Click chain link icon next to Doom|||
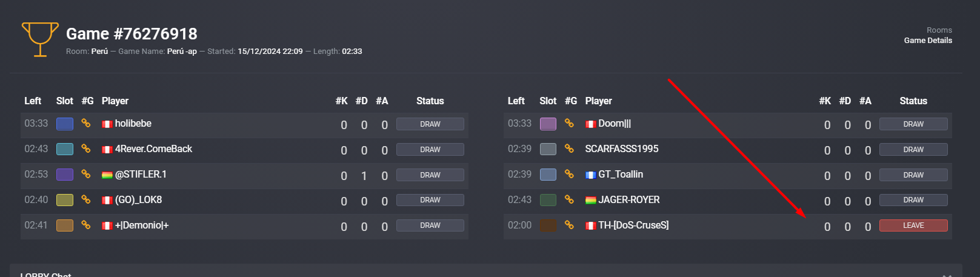Viewport: 980px width, 277px height. click(569, 124)
